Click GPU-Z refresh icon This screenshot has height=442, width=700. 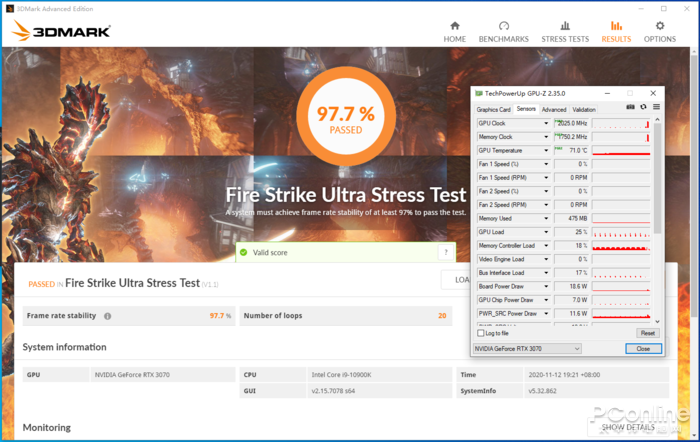coord(642,108)
